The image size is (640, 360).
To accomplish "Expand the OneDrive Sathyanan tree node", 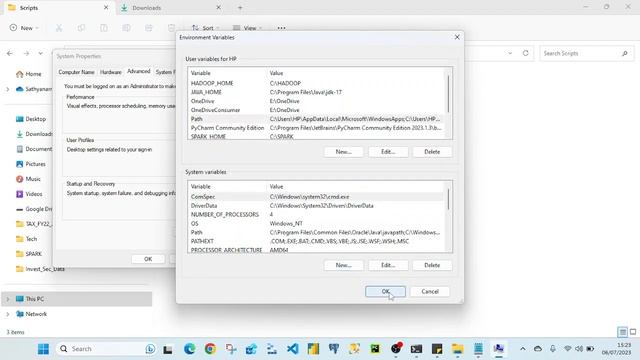I will click(x=7, y=89).
